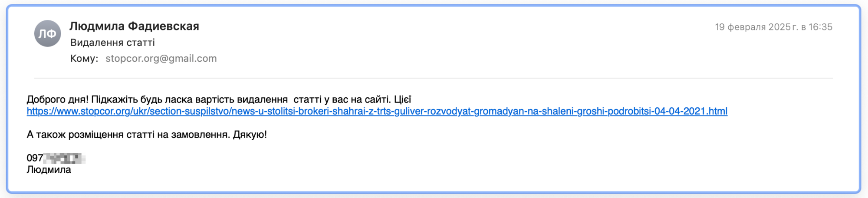Image resolution: width=868 pixels, height=198 pixels.
Task: Click the phone number prefix 097
Action: [x=35, y=158]
